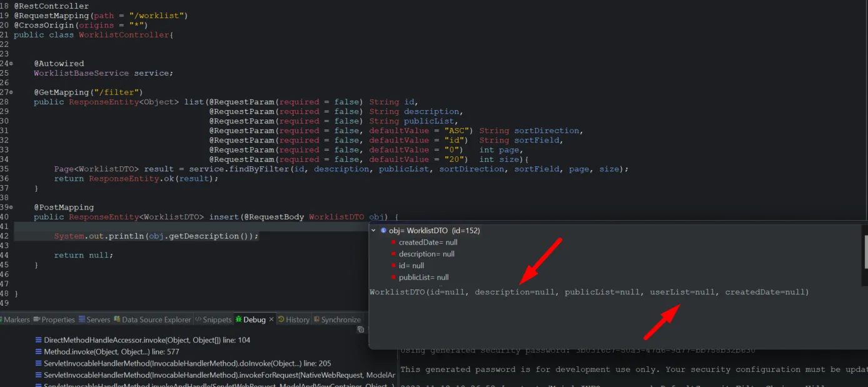Open the Properties tab
Viewport: 868px width, 387px height.
54,319
